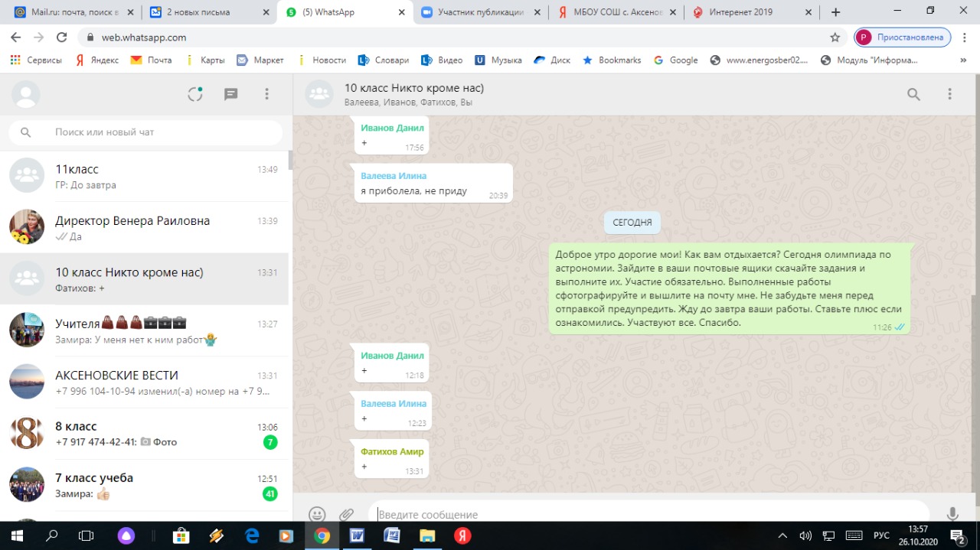This screenshot has height=550, width=980.
Task: Open the 11класс chat
Action: (x=145, y=177)
